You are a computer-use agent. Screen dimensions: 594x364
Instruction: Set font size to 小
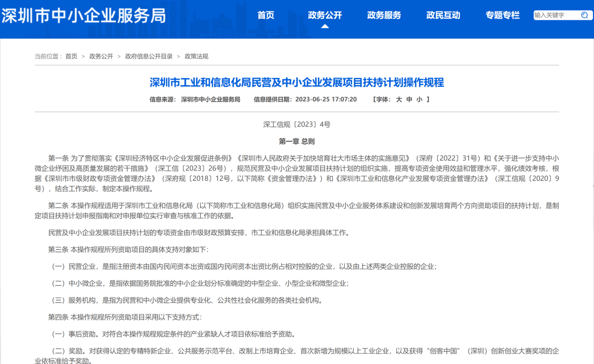click(x=419, y=100)
